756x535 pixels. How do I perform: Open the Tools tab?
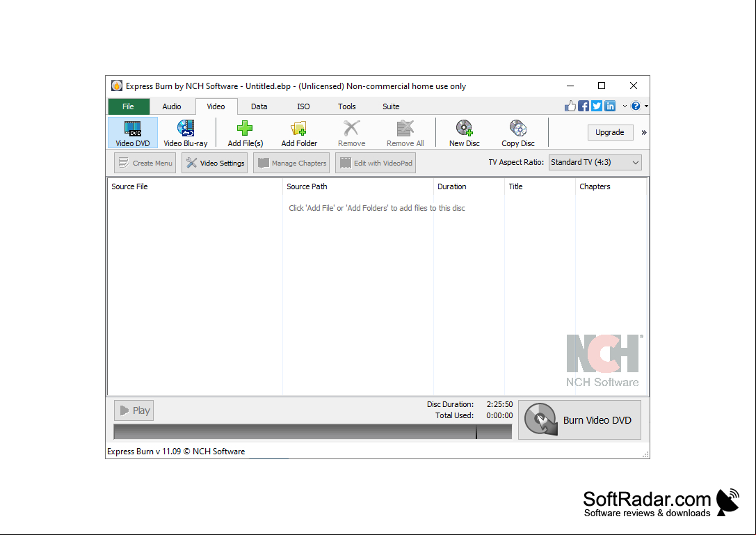(x=346, y=106)
